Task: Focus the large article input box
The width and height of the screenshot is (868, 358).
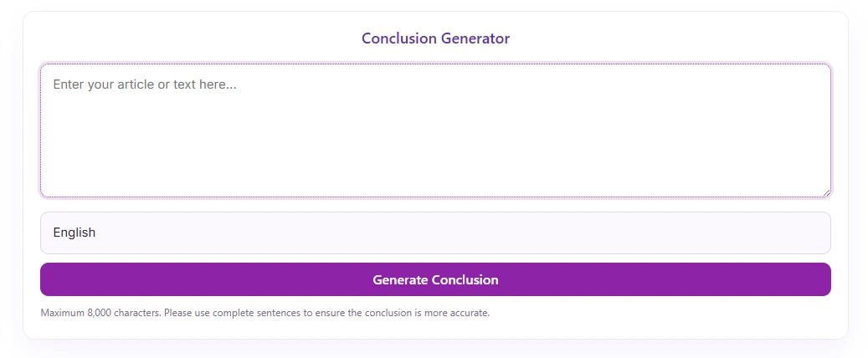Action: 435,130
